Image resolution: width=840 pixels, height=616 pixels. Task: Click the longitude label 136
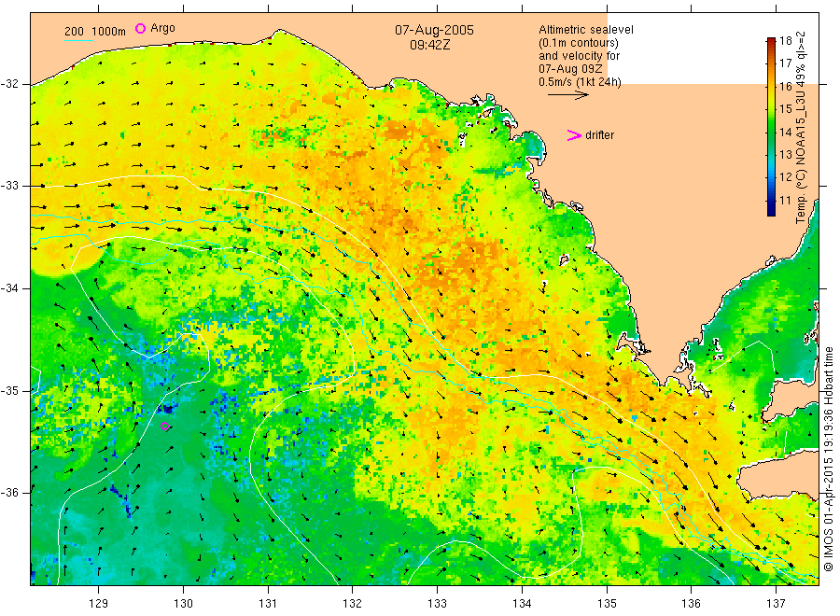[691, 604]
